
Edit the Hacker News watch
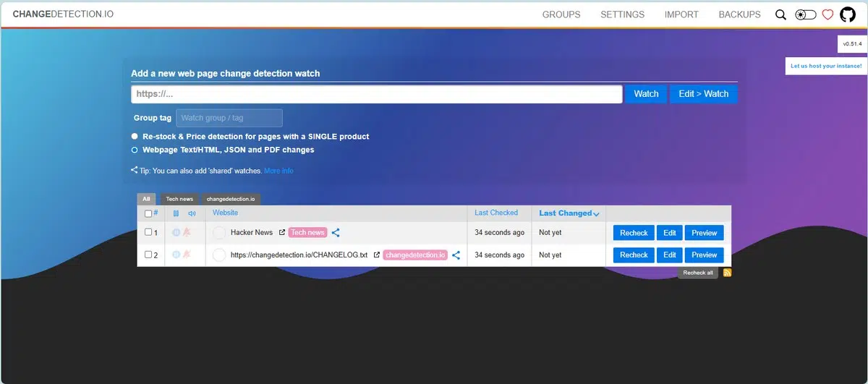tap(670, 233)
